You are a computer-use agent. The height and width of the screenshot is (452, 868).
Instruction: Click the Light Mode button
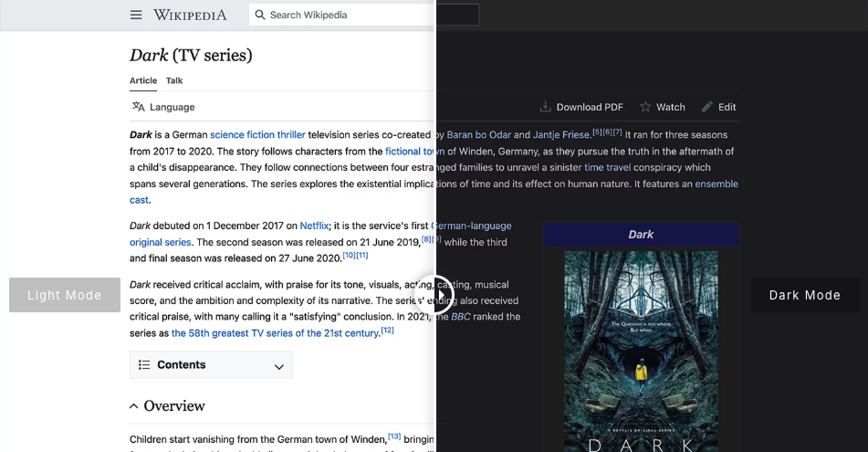(65, 295)
